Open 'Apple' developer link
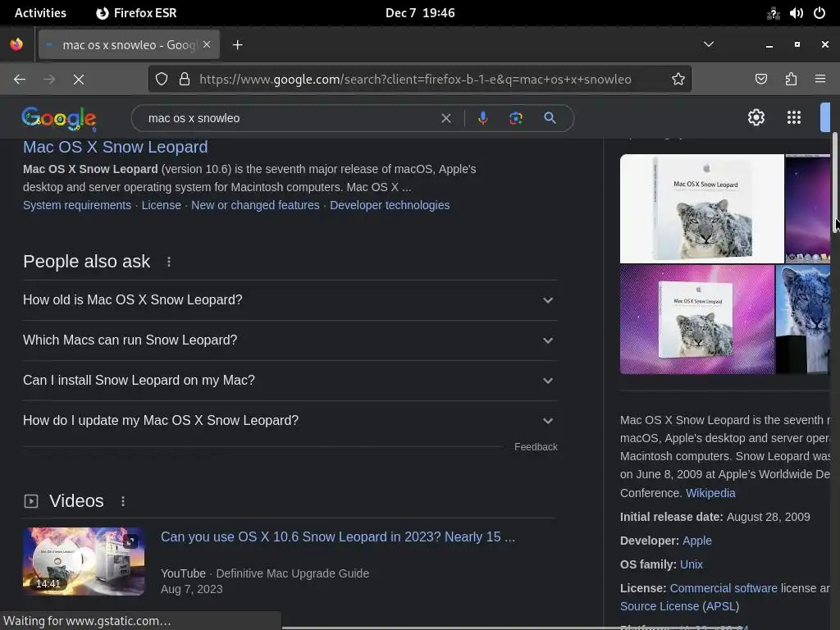Screen dimensions: 840x630 click(697, 541)
